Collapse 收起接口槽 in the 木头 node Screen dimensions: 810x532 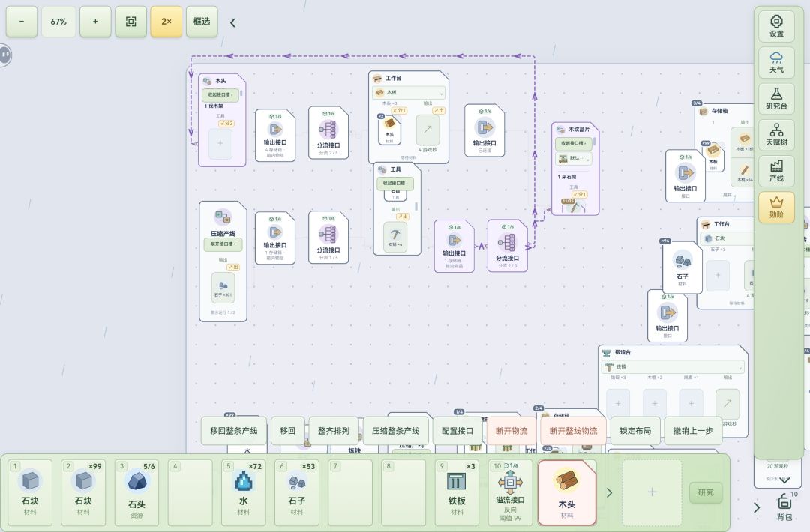coord(220,95)
